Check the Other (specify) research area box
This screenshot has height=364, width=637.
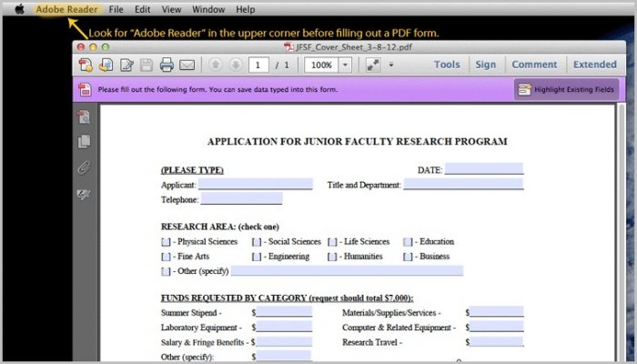[x=166, y=271]
